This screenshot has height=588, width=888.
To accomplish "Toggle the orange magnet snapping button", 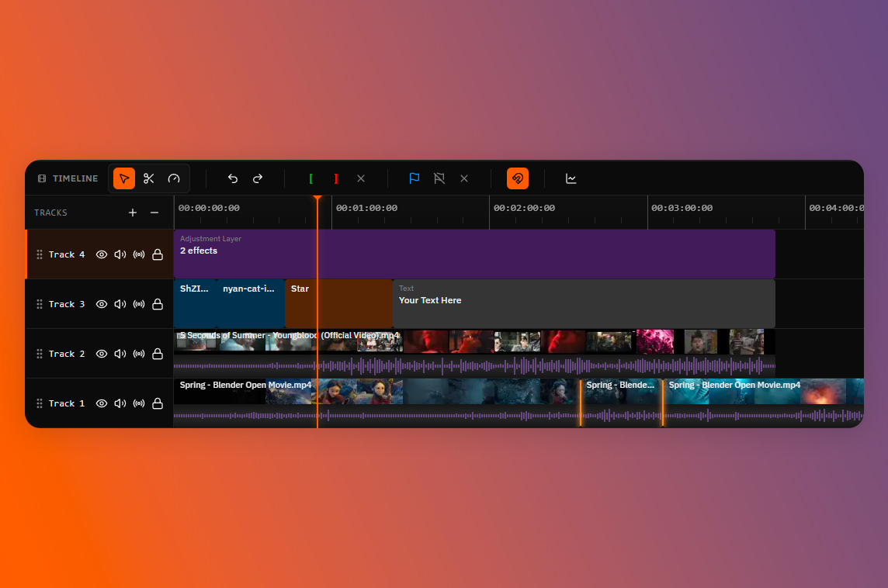I will pyautogui.click(x=518, y=178).
